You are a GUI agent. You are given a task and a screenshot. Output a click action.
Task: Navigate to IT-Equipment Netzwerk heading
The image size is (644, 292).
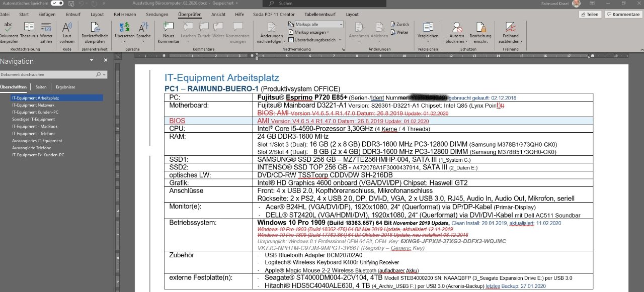pos(33,105)
